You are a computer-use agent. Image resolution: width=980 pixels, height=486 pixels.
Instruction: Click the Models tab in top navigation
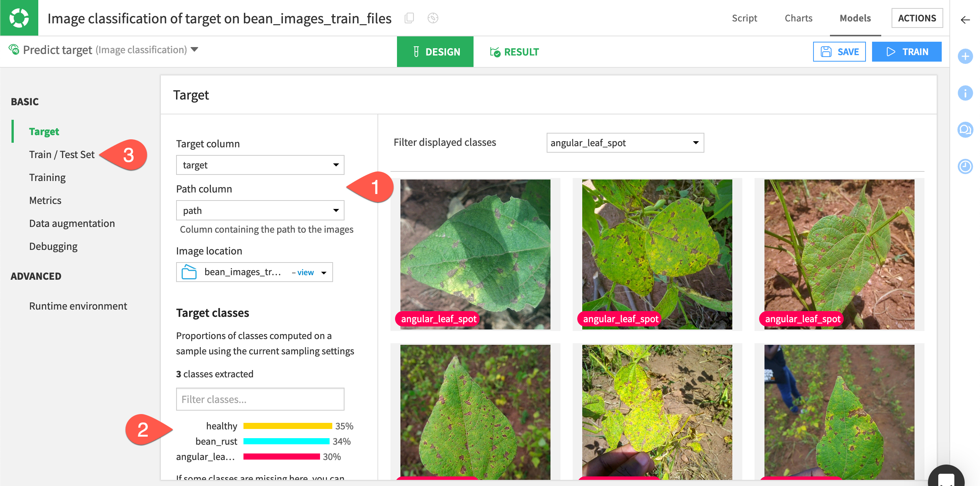pyautogui.click(x=853, y=18)
